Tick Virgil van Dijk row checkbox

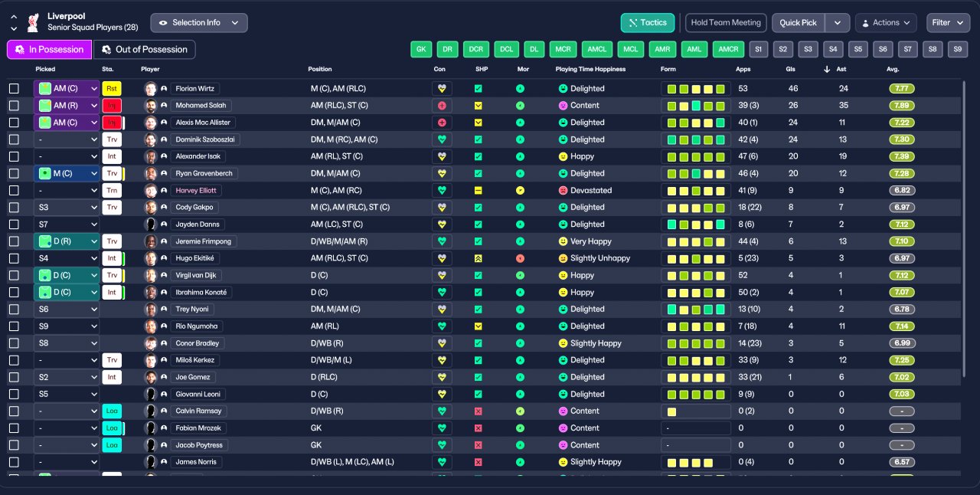click(14, 275)
